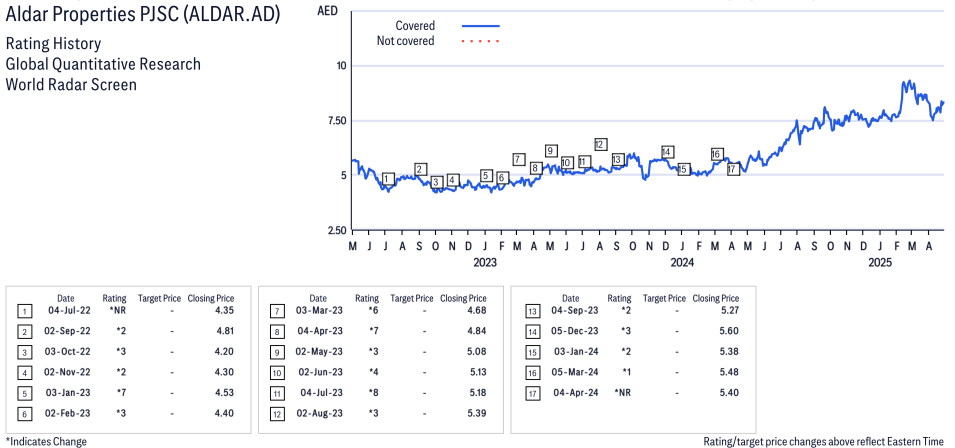Click the *6 rating for 03-Mar-23
Viewport: 955px width, 448px height.
pos(374,310)
